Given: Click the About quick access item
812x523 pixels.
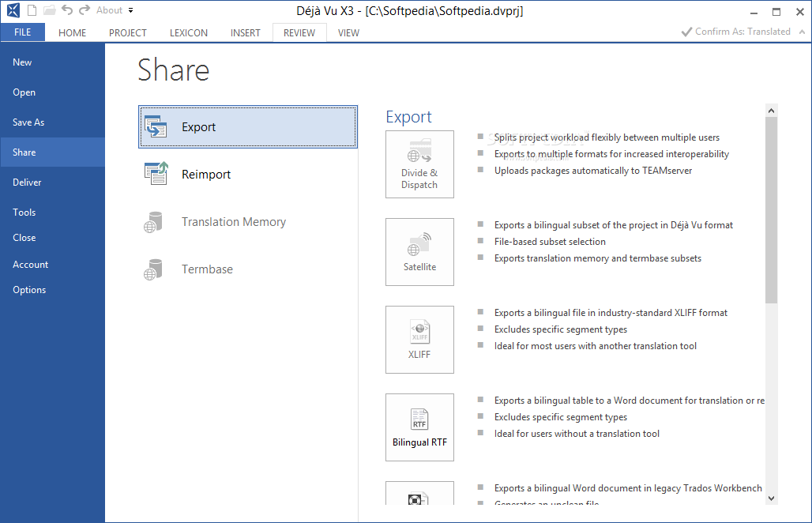Looking at the screenshot, I should click(x=109, y=10).
